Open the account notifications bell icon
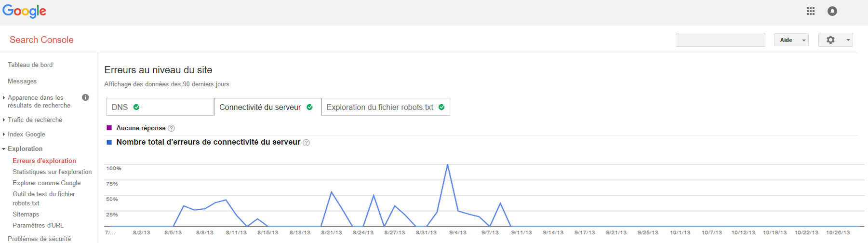 click(832, 11)
